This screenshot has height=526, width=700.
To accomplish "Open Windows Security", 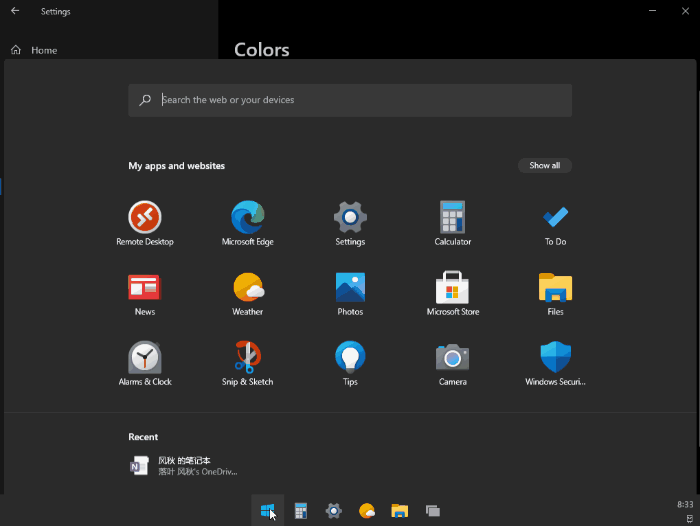I will (555, 363).
